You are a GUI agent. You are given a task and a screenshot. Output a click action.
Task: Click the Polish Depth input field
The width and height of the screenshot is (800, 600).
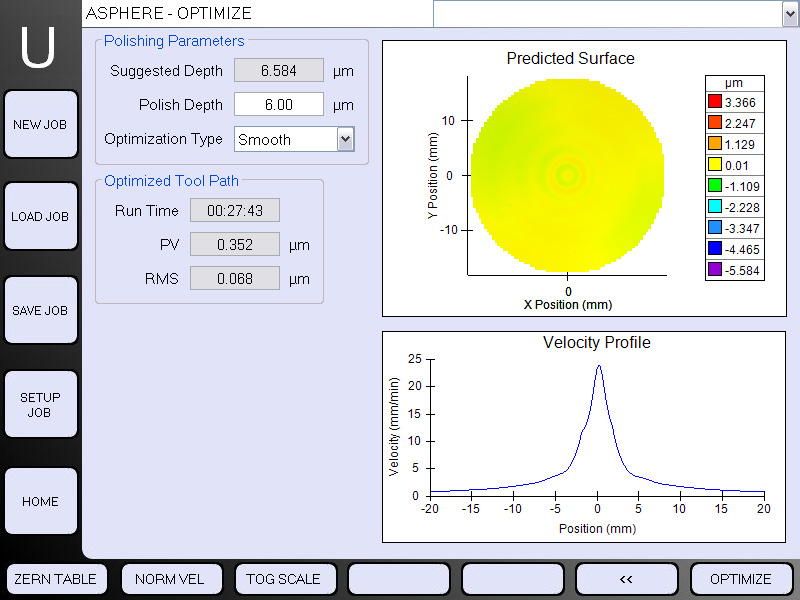[278, 105]
